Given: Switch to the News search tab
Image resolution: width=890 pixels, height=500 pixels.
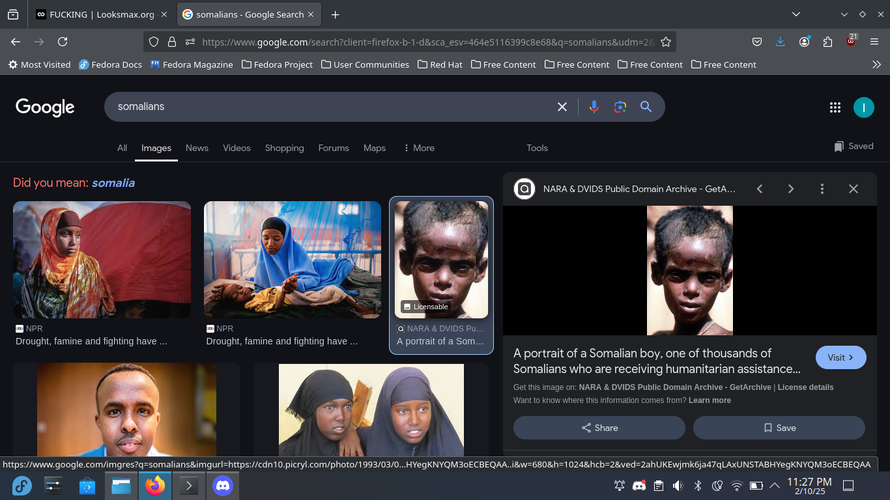Looking at the screenshot, I should [197, 148].
